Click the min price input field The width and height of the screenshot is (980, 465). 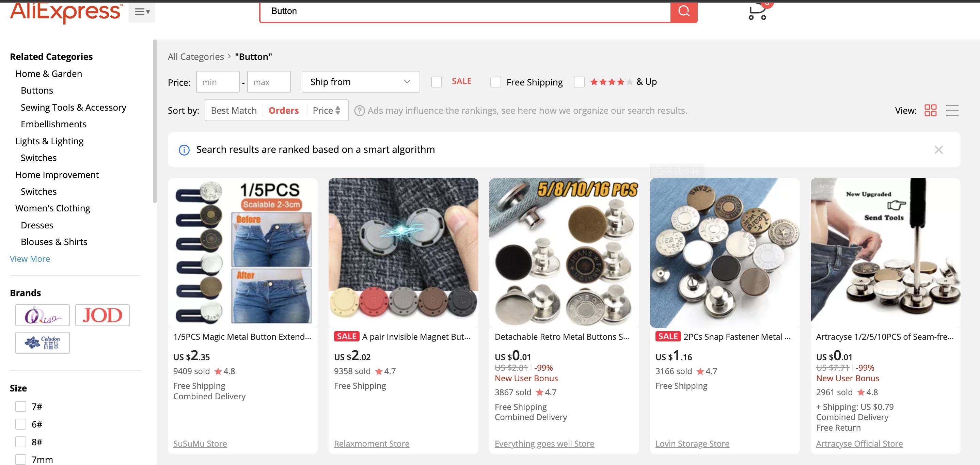218,82
